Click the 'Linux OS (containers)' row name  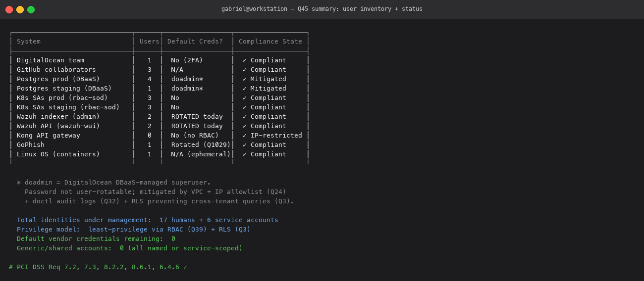tap(58, 154)
